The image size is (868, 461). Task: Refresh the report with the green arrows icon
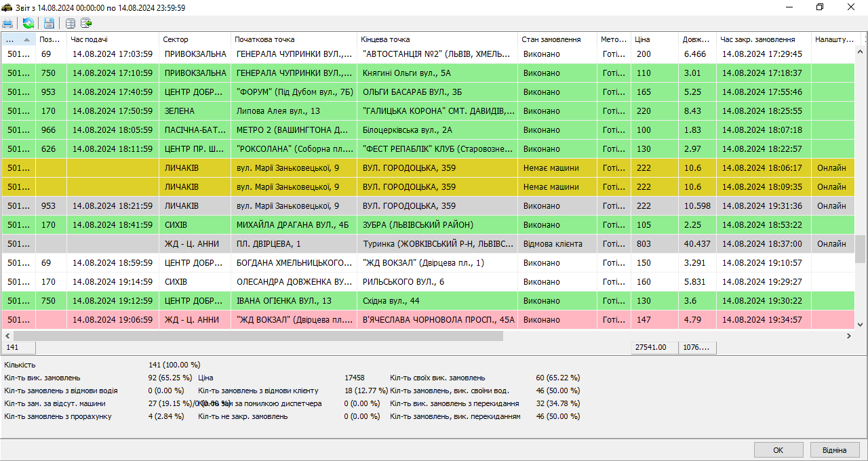coord(28,24)
